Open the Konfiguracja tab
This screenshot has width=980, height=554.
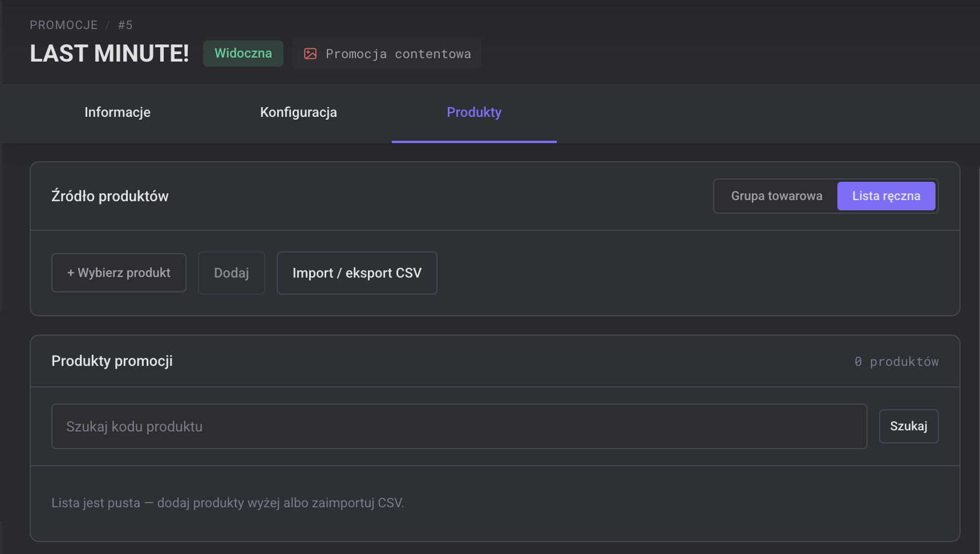[x=298, y=112]
